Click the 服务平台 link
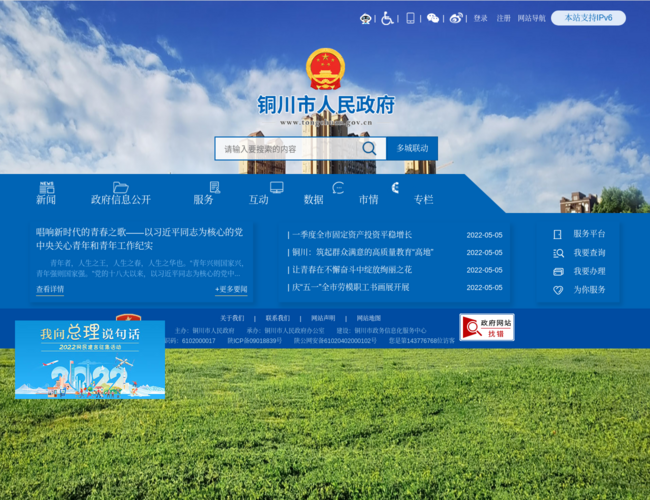 click(589, 234)
